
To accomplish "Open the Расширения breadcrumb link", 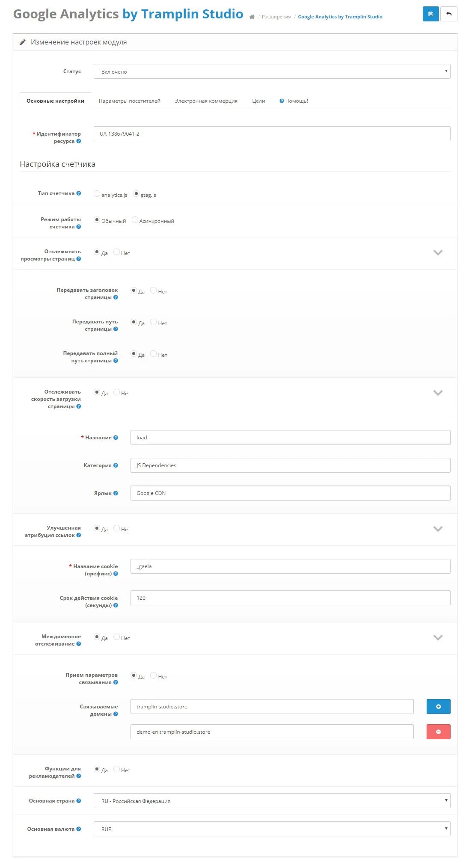I will tap(276, 17).
